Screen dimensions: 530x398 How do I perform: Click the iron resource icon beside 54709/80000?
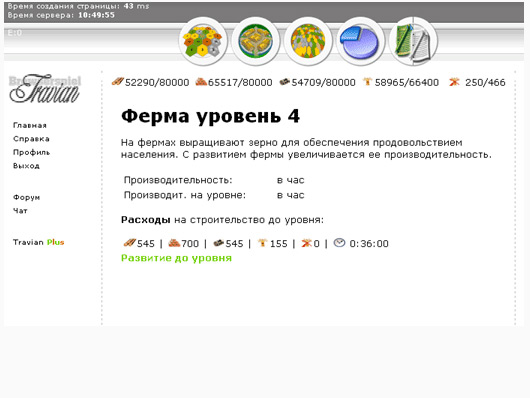pos(285,82)
